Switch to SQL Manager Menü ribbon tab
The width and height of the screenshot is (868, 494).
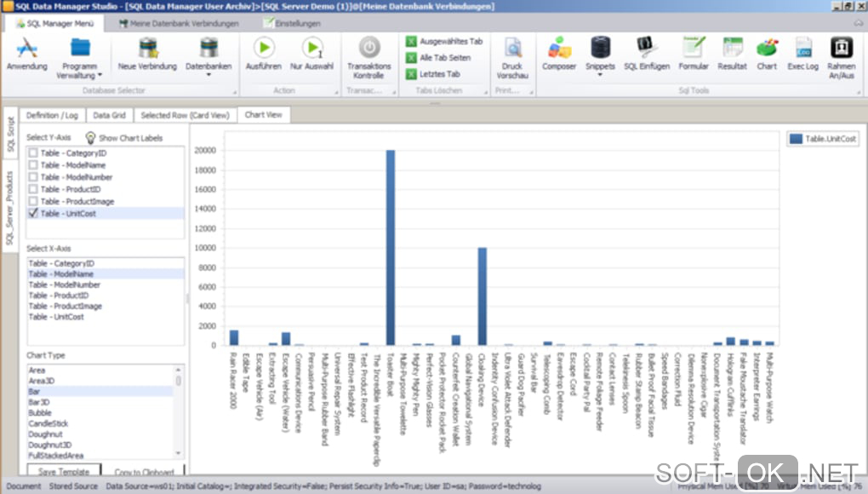[x=54, y=23]
